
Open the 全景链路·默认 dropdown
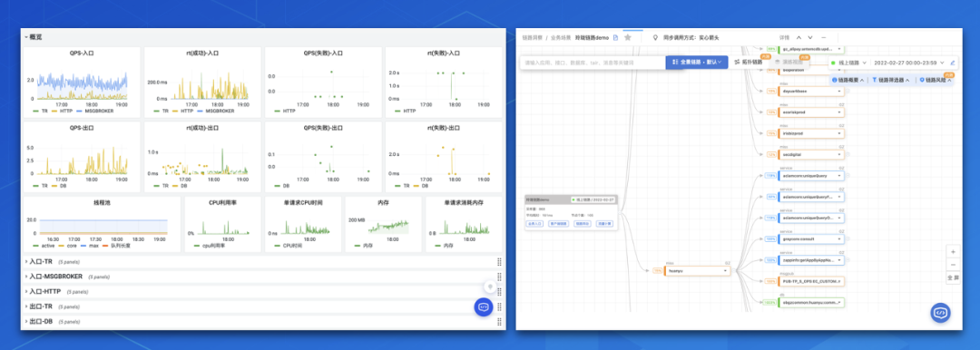click(x=697, y=63)
